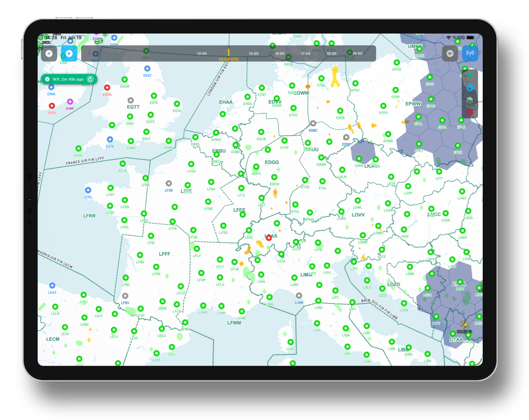Jump to 18:00 on the timeline

[x=332, y=54]
